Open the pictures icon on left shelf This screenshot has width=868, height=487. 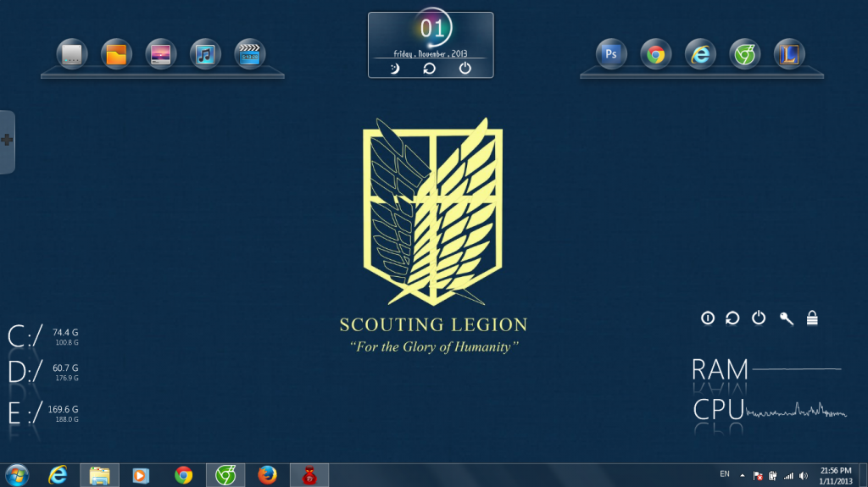click(x=160, y=54)
